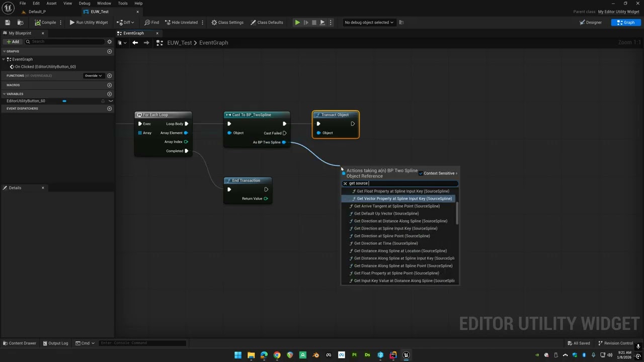644x362 pixels.
Task: Add a new function
Action: click(x=109, y=75)
